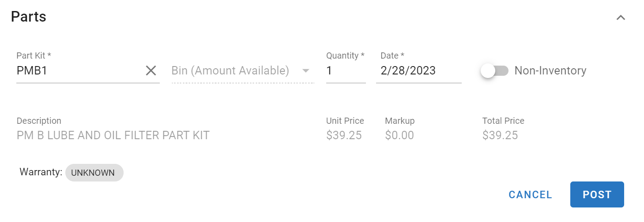Open the Bin (Amount Available) dropdown arrow
Viewport: 644px width, 222px height.
305,71
